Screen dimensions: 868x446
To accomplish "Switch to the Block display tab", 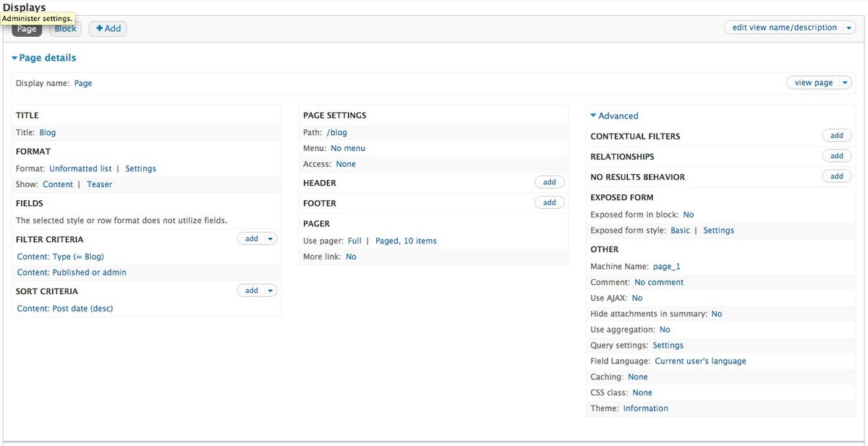I will coord(64,28).
